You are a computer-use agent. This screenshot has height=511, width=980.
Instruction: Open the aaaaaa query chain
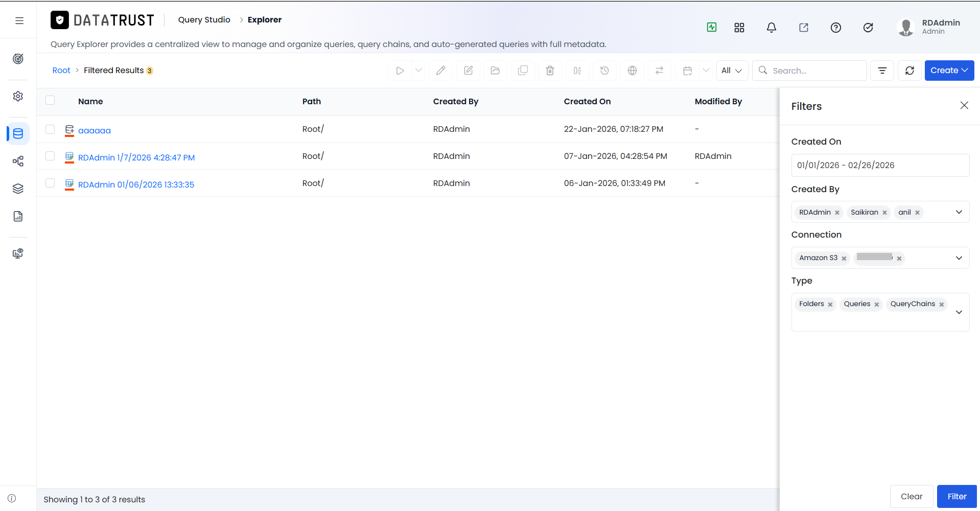click(95, 130)
